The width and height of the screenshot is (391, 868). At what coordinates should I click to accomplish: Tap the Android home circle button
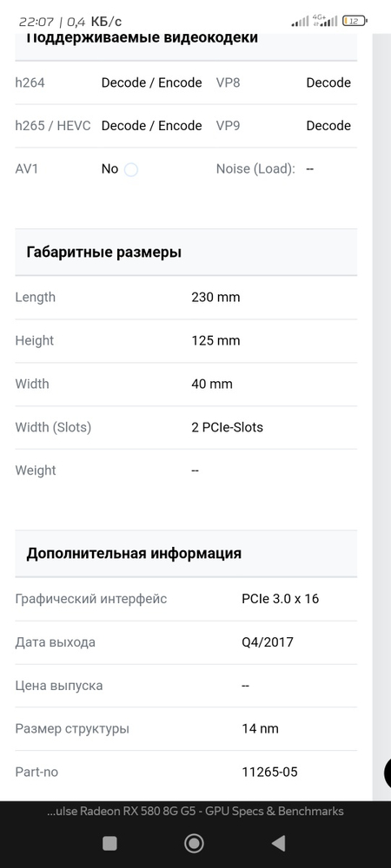click(x=194, y=843)
